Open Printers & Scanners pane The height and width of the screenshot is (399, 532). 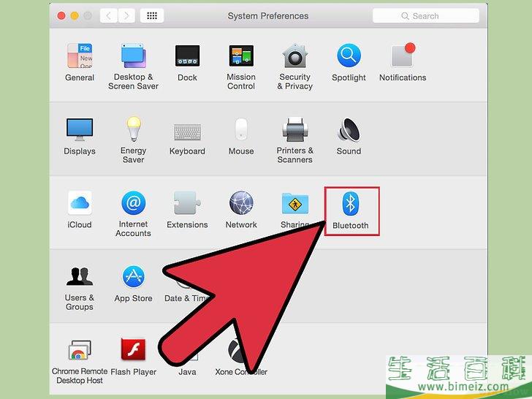pos(294,140)
